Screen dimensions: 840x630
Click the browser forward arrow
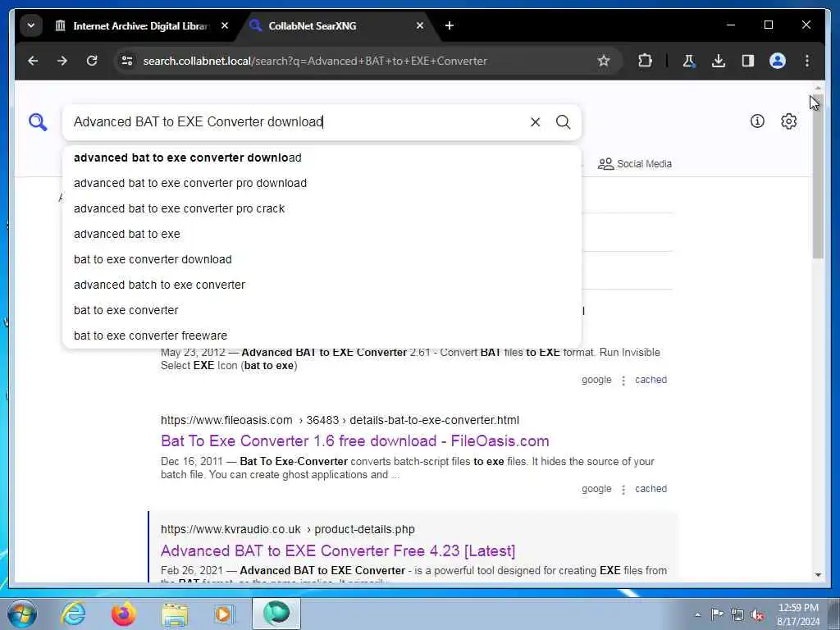62,61
